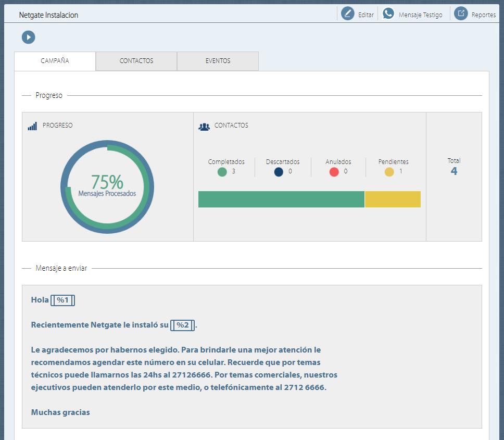Click the green Completados circle
Viewport: 504px width, 440px height.
point(222,172)
